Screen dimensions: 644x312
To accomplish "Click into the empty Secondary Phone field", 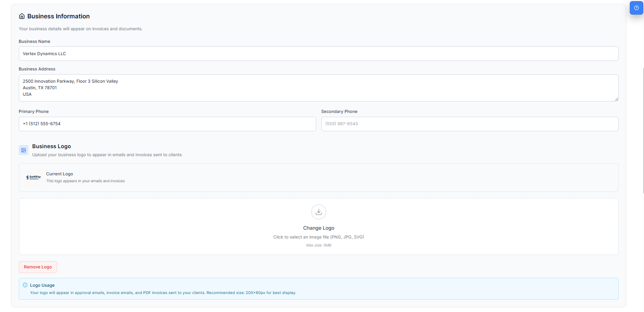I will pyautogui.click(x=470, y=124).
